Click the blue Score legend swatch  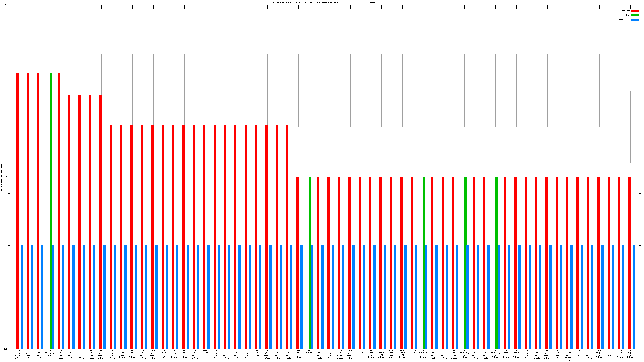tap(635, 20)
